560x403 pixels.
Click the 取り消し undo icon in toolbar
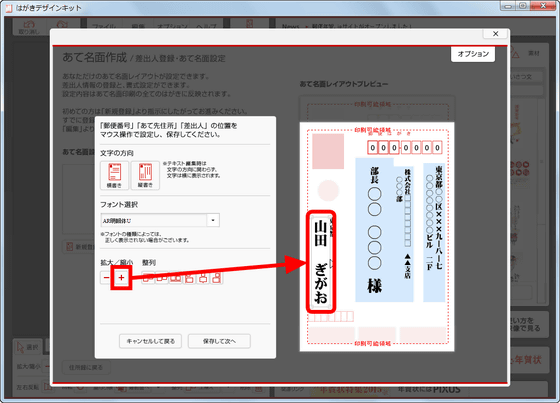coord(29,27)
